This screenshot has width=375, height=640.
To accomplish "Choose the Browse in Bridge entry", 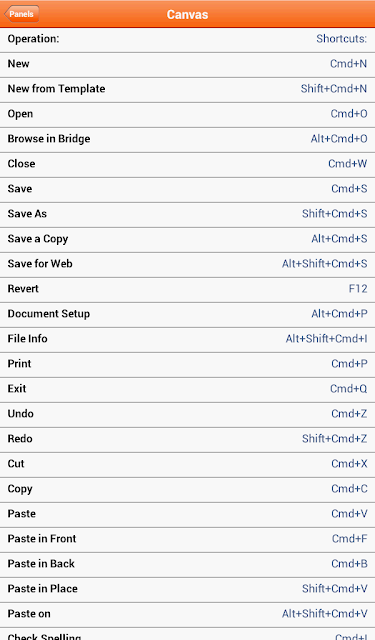I will pyautogui.click(x=187, y=140).
